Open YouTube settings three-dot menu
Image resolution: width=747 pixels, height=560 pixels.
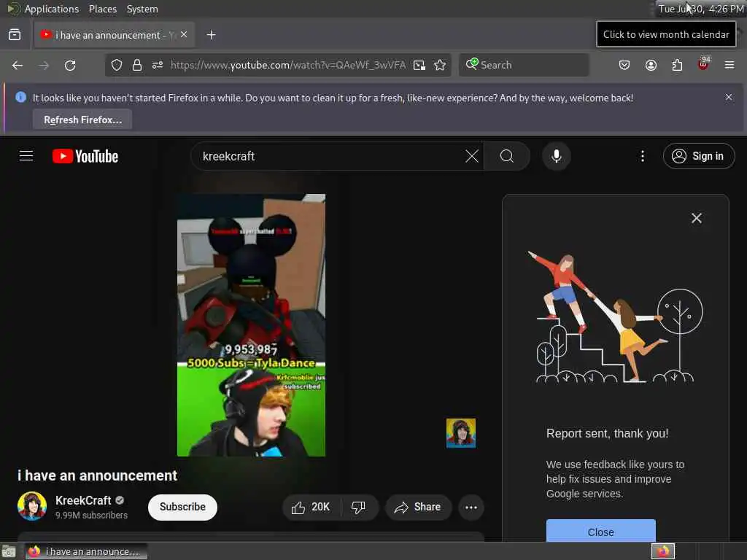(x=643, y=156)
